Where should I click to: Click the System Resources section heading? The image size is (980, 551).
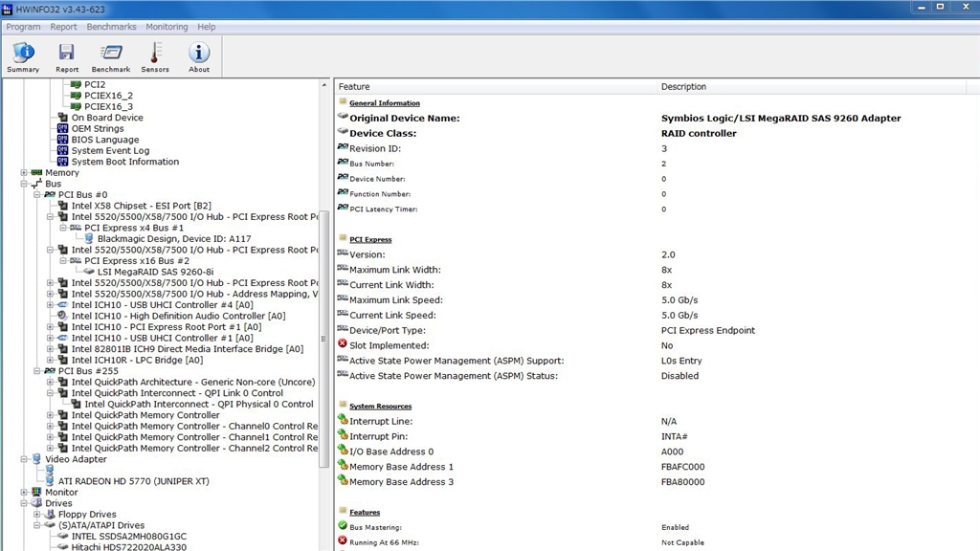point(380,406)
